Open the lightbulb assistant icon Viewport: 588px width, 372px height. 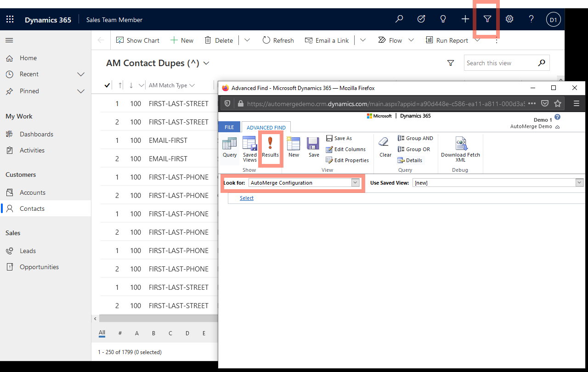(443, 19)
